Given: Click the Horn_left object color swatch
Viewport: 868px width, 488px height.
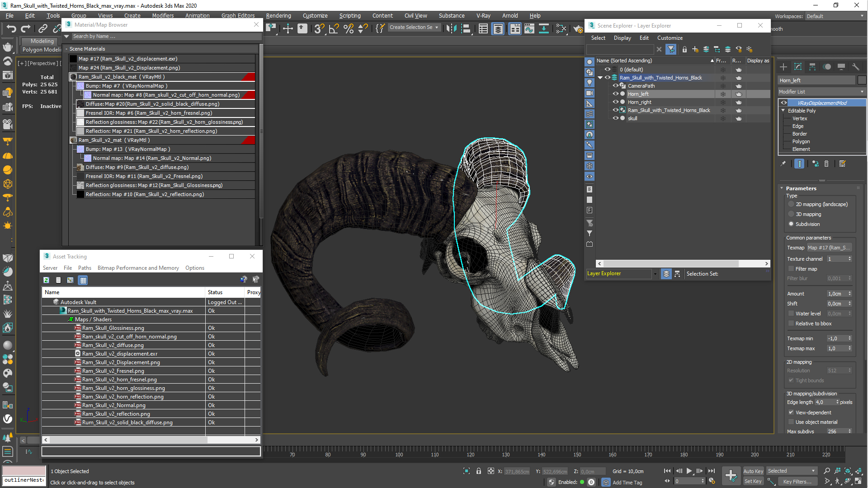Looking at the screenshot, I should coord(862,80).
